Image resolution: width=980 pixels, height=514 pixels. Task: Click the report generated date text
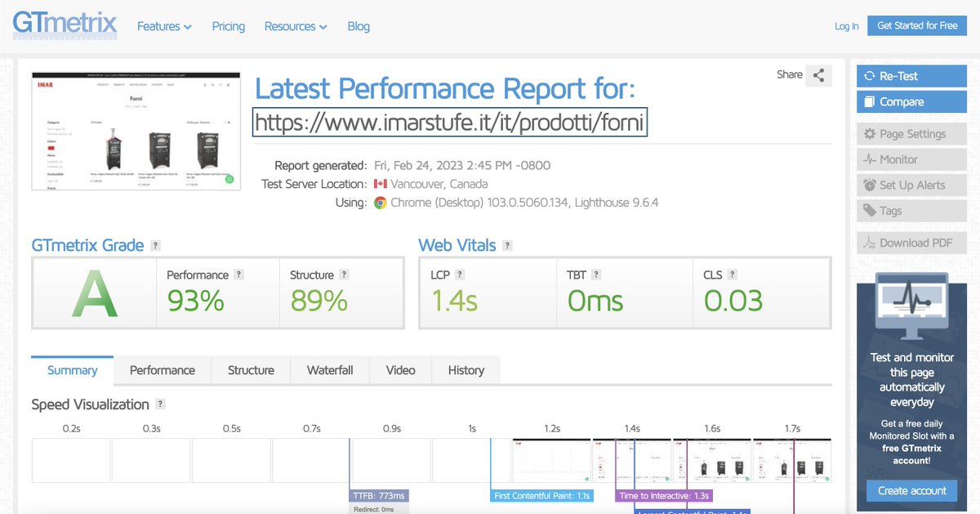(462, 165)
